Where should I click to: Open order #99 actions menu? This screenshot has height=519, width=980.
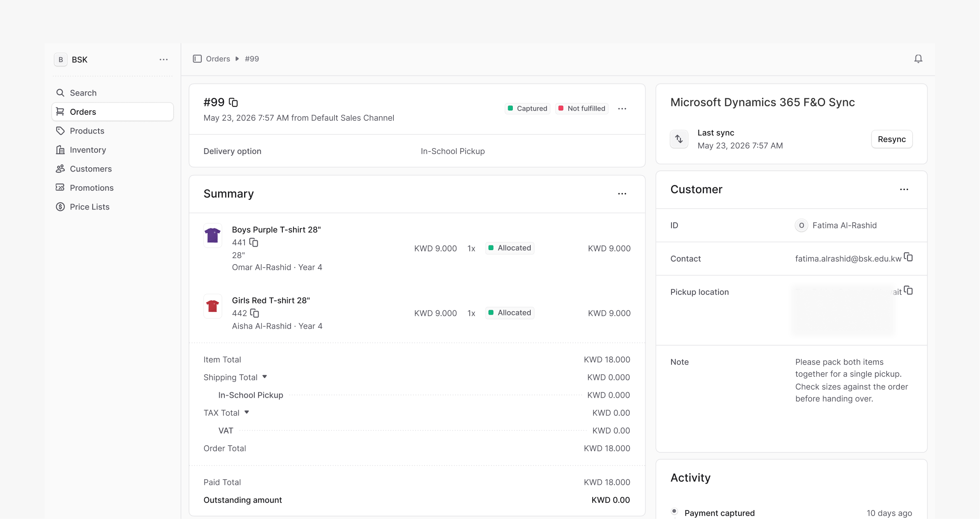622,109
